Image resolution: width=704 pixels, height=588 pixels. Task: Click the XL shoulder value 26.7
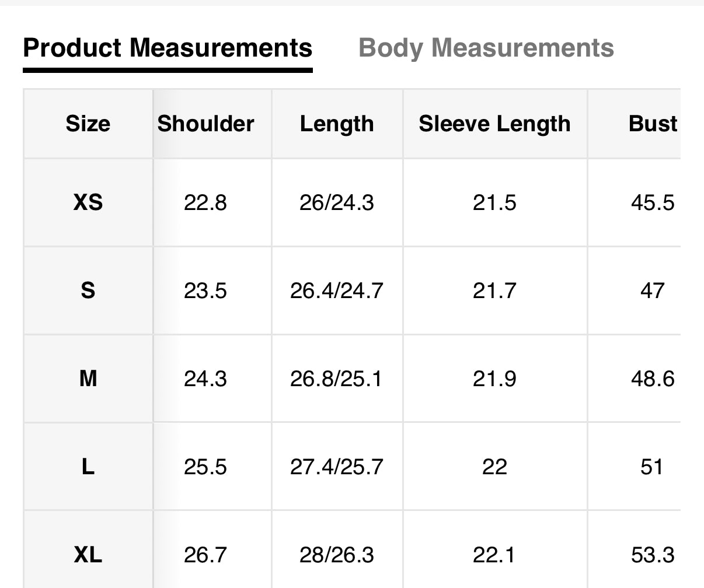(x=205, y=555)
